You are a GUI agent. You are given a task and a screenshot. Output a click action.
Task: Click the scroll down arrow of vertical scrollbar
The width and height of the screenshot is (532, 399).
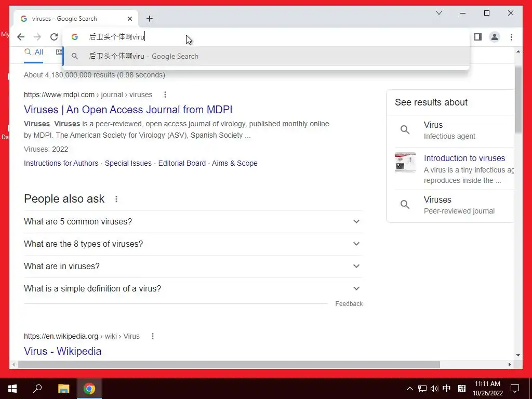518,355
